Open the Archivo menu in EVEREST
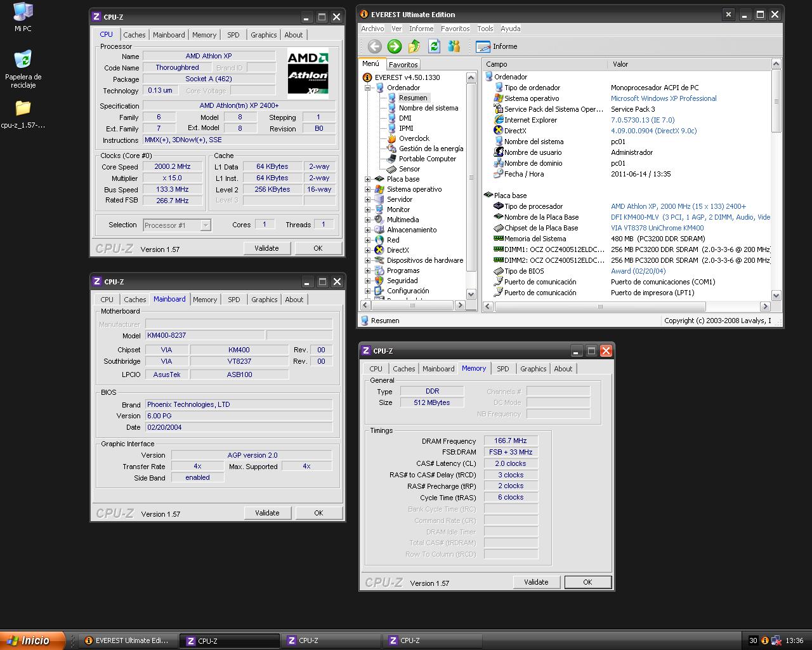 click(372, 29)
